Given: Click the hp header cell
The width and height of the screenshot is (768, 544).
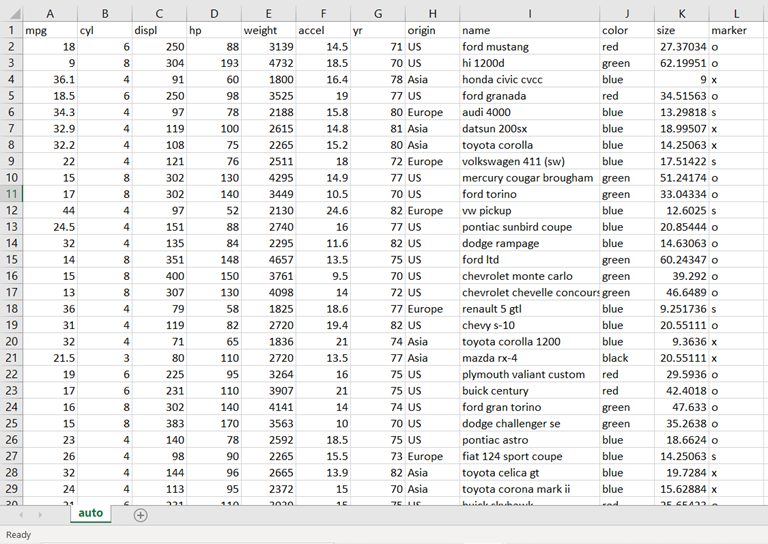Looking at the screenshot, I should 214,30.
